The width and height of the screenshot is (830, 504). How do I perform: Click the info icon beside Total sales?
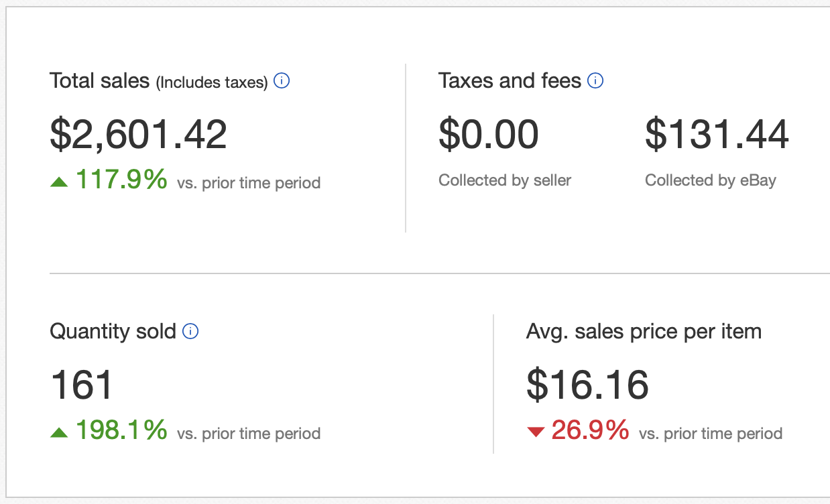(x=282, y=81)
